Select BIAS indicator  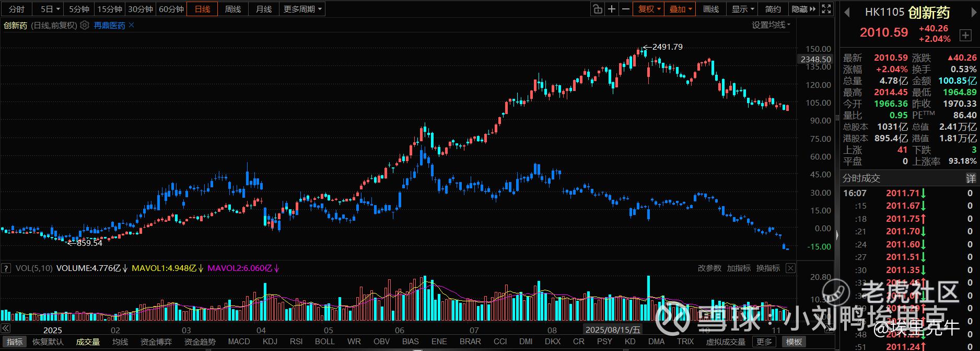click(411, 342)
